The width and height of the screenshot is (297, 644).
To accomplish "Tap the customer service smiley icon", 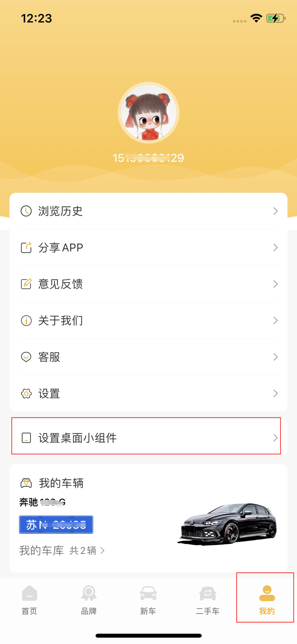I will [x=26, y=357].
